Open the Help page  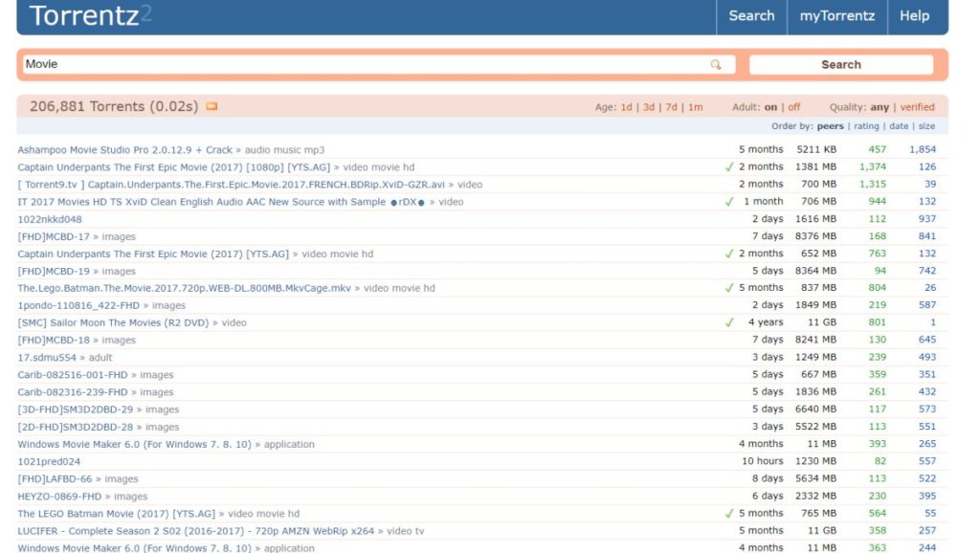click(x=914, y=15)
